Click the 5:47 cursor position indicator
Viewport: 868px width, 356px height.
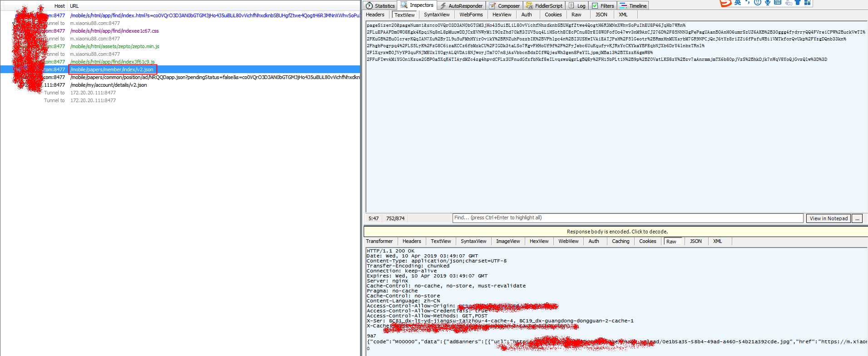[374, 218]
